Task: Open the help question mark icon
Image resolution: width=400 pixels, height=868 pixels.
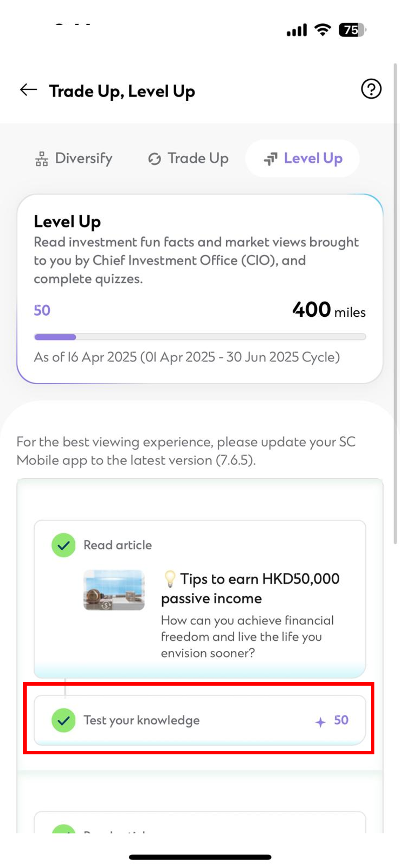Action: click(x=371, y=89)
